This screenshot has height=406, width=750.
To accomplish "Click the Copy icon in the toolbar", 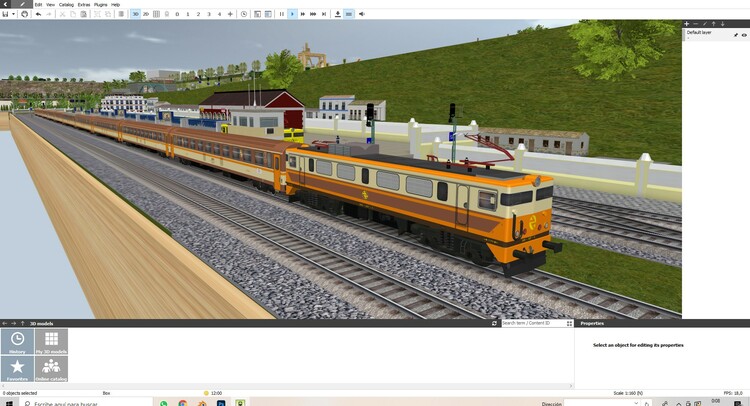I will point(73,14).
